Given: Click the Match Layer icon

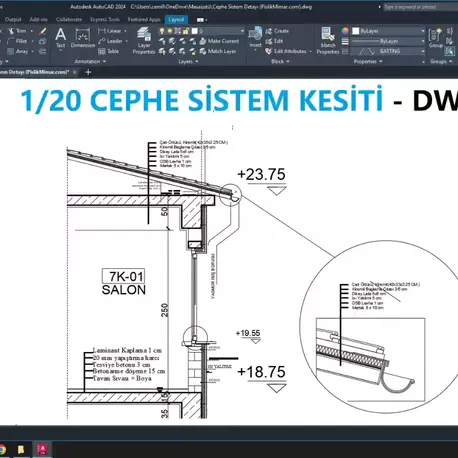Looking at the screenshot, I should tap(203, 51).
